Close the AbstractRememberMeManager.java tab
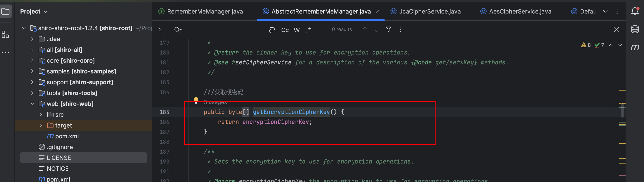 coord(378,11)
